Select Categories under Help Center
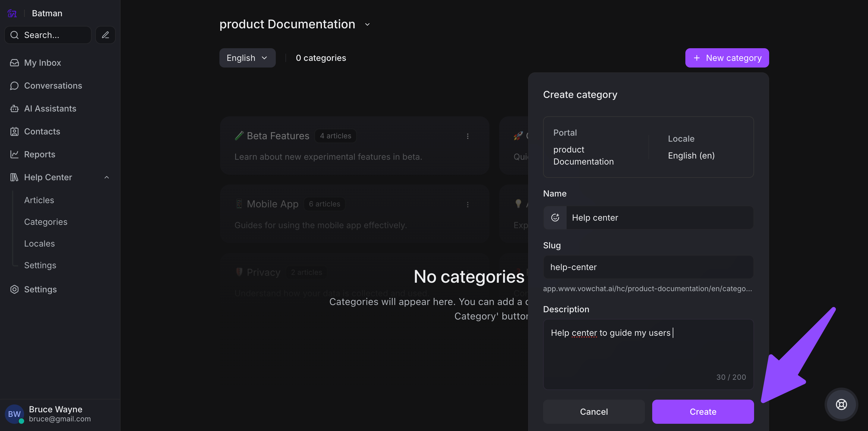The height and width of the screenshot is (431, 868). pos(46,222)
